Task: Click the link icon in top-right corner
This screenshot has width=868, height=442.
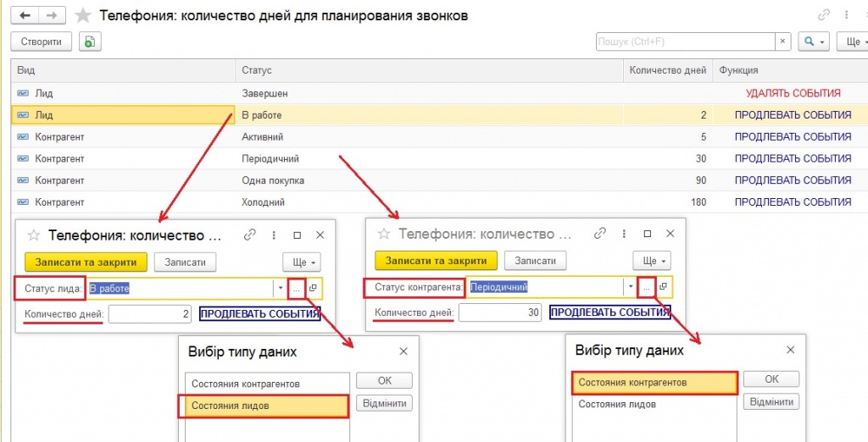Action: (823, 15)
